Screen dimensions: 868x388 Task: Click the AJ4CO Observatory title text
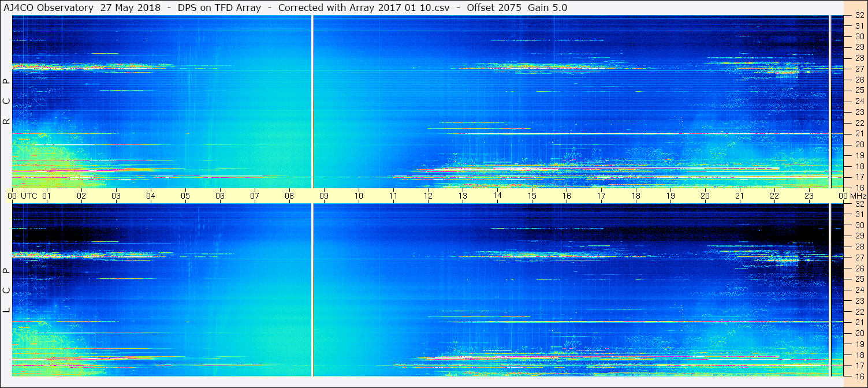pos(49,8)
